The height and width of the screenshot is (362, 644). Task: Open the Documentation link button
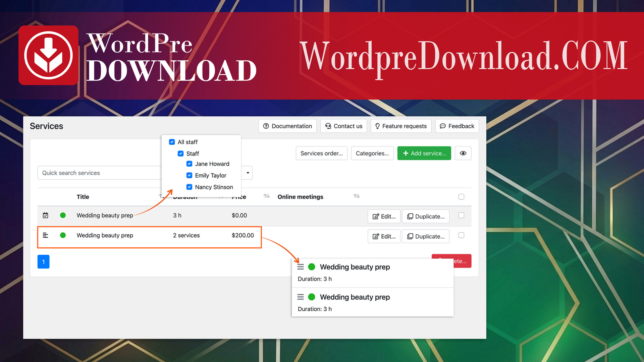[287, 126]
